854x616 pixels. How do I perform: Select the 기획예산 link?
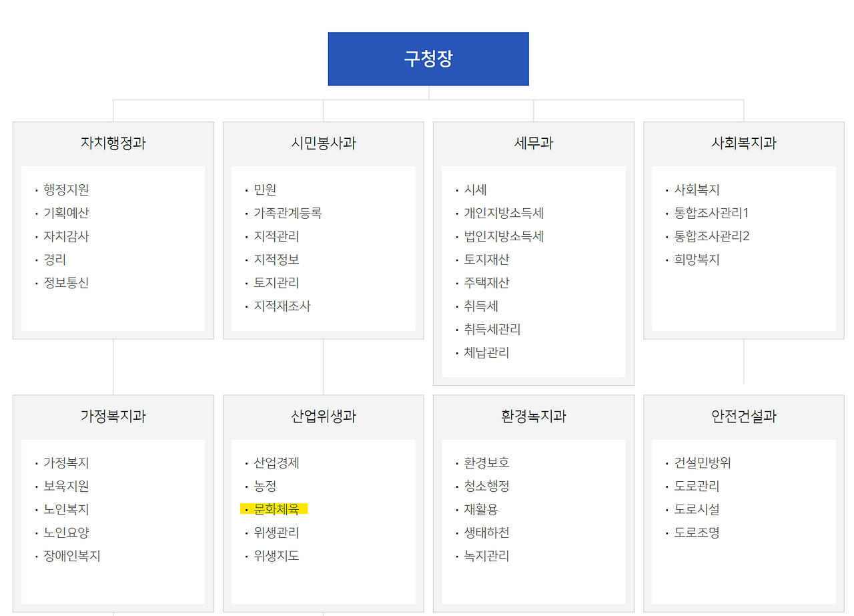[65, 213]
